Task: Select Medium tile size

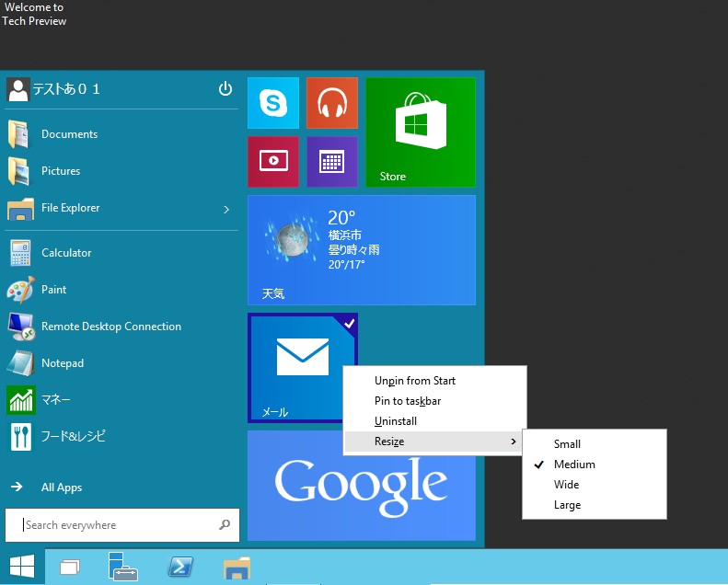Action: pos(595,465)
